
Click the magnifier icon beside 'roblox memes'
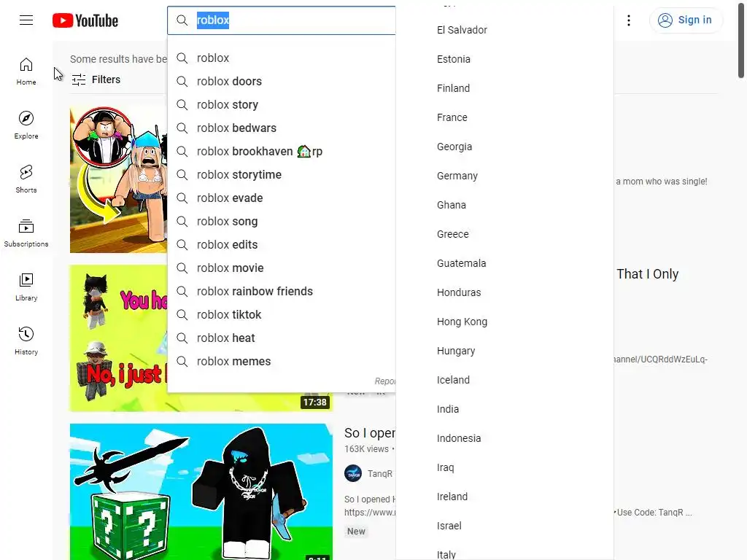[x=182, y=361]
